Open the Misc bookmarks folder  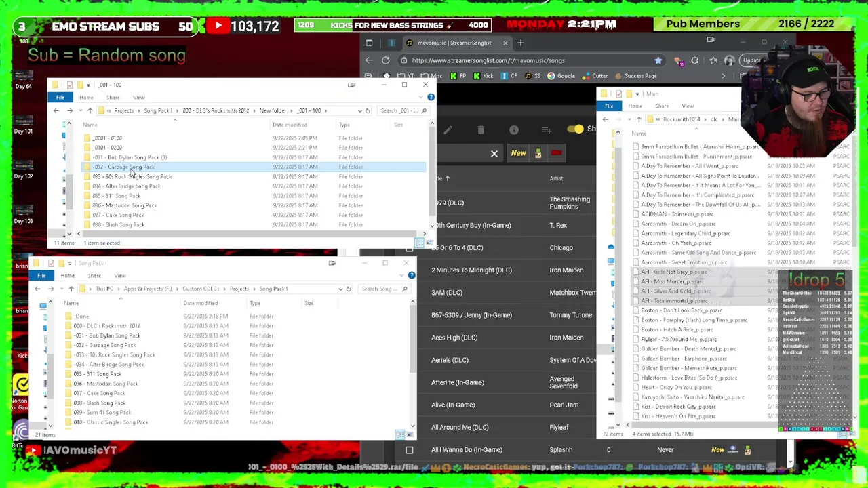(432, 76)
